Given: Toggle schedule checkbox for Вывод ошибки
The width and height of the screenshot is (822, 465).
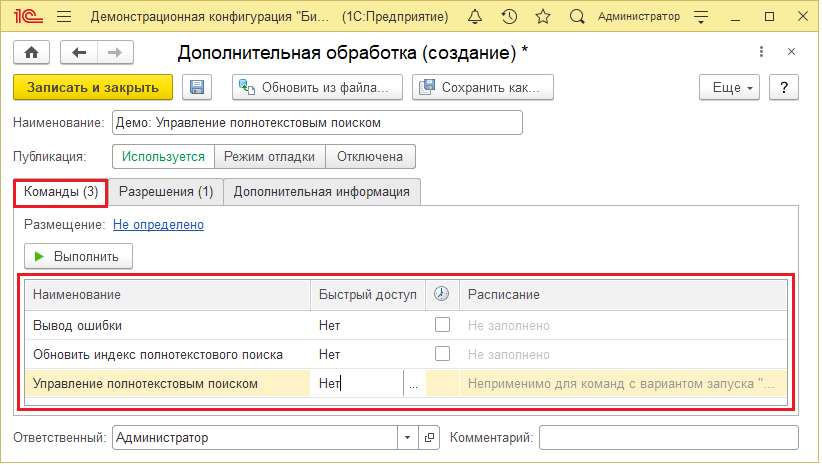Looking at the screenshot, I should click(442, 325).
